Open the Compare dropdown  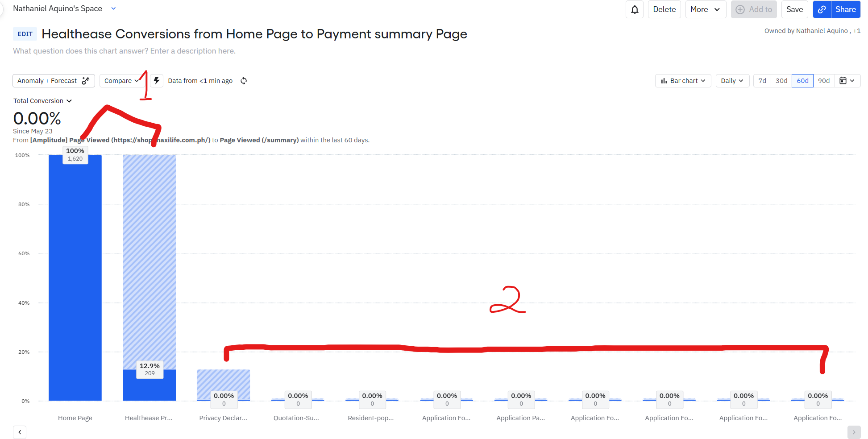(x=121, y=81)
